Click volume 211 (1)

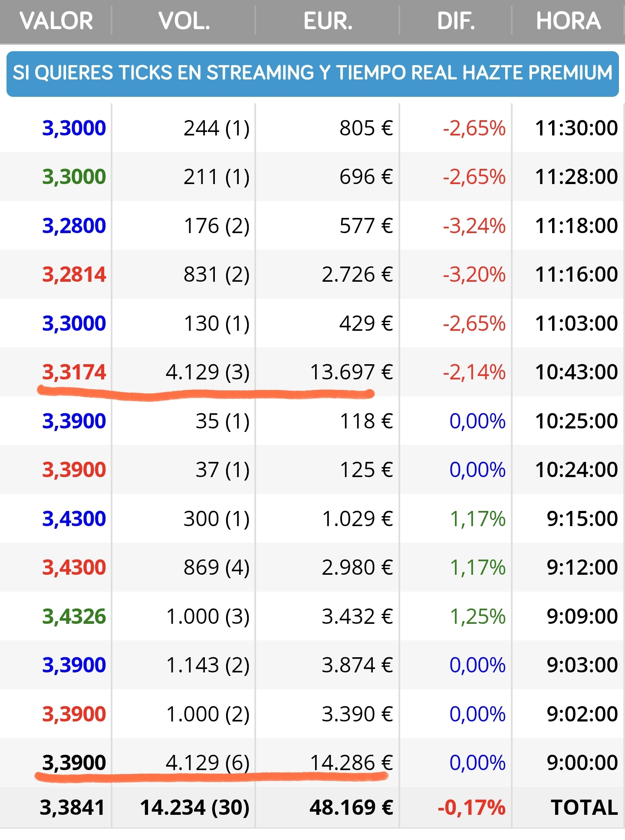tap(217, 177)
